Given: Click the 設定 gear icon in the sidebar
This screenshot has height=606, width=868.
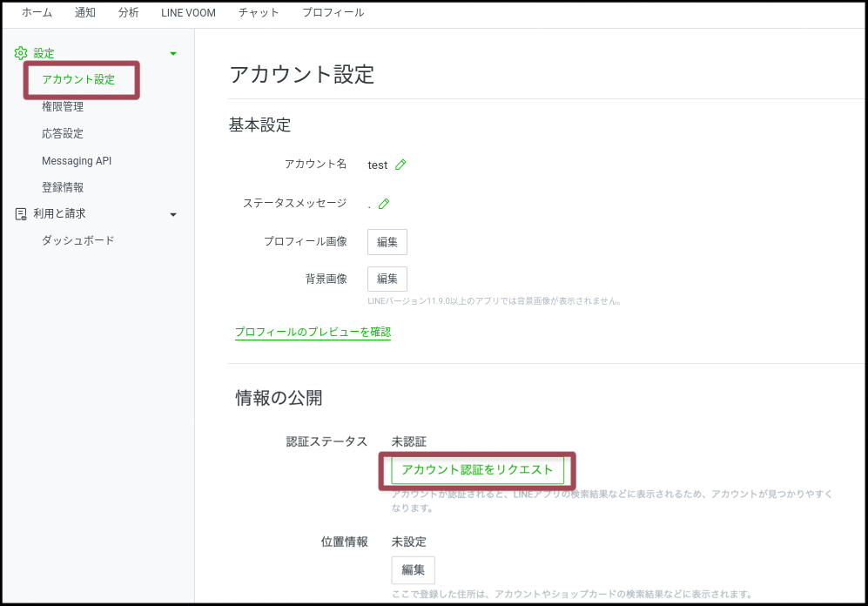Looking at the screenshot, I should [x=19, y=53].
